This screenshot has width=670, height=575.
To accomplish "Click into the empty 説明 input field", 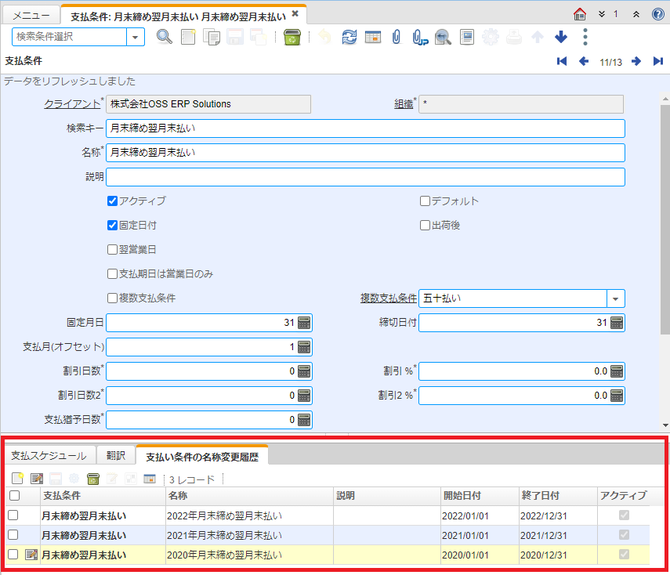I will click(x=365, y=177).
